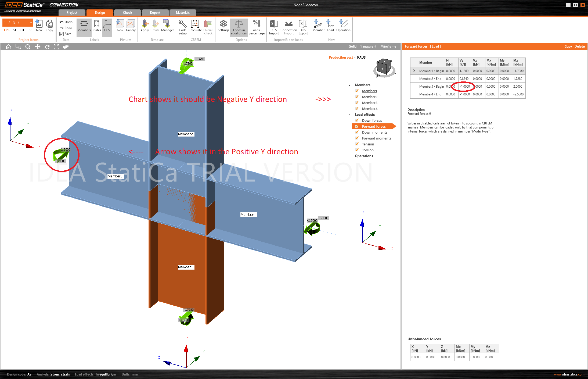Uncheck the Tension load checkbox

tap(357, 144)
